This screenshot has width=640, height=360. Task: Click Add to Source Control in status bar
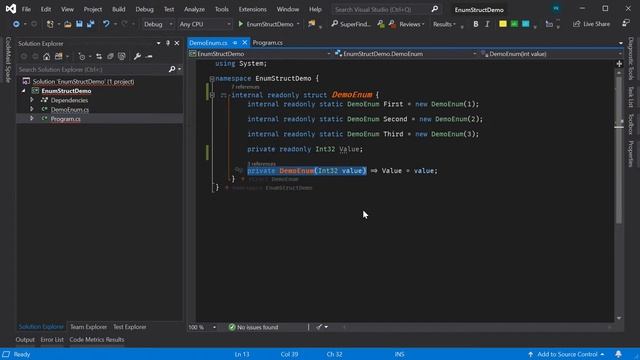coord(566,354)
